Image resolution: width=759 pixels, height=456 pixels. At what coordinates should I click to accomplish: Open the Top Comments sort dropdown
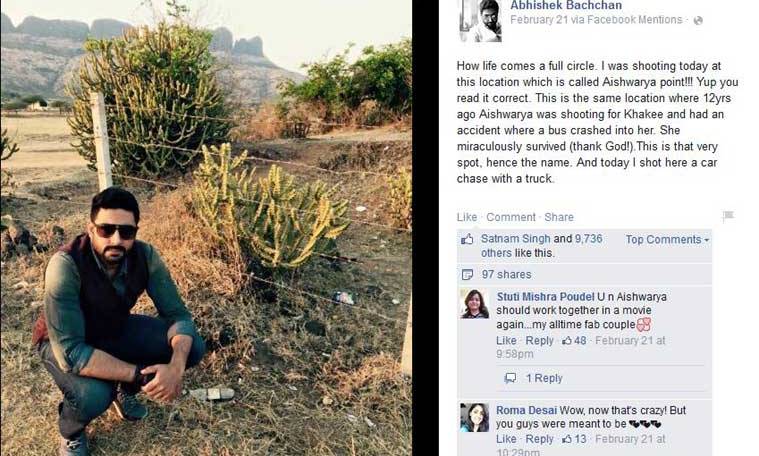click(667, 240)
